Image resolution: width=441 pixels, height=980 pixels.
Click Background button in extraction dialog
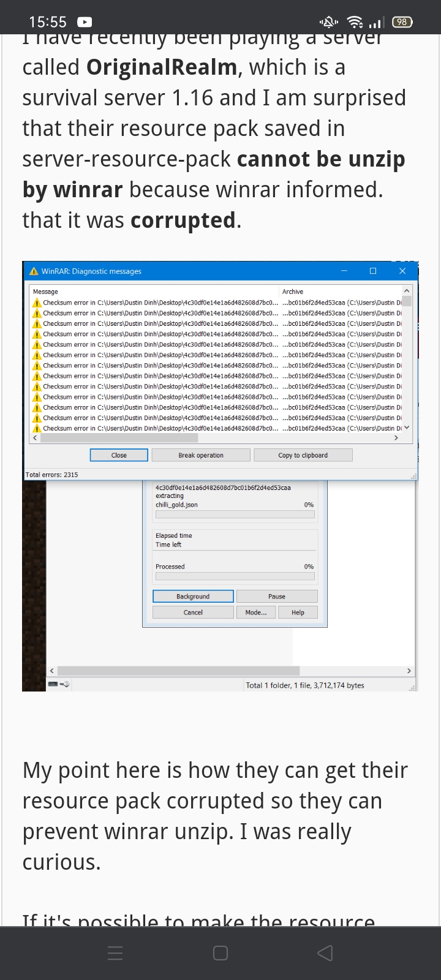click(193, 596)
